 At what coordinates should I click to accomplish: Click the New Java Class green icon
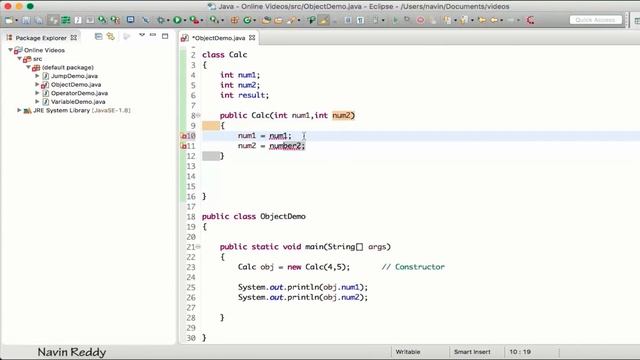pyautogui.click(x=247, y=20)
